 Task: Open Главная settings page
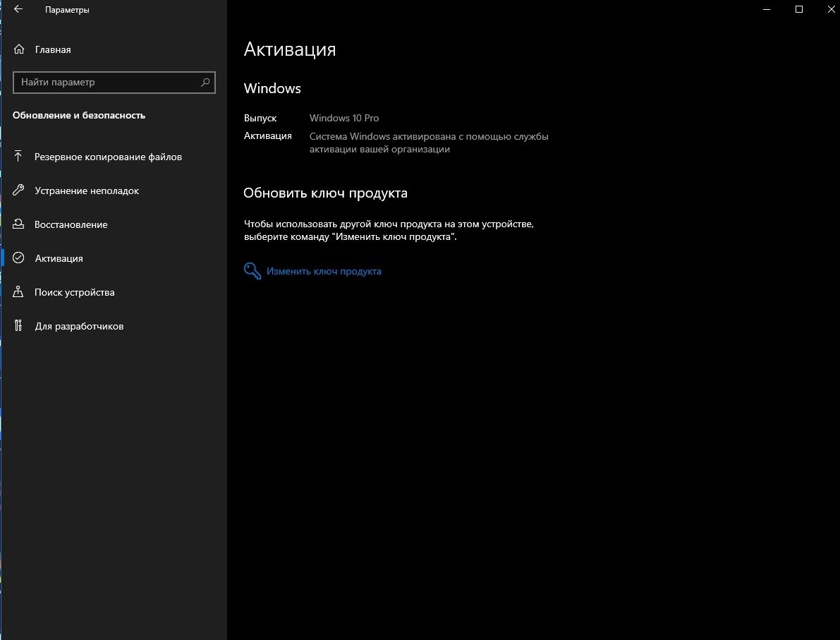tap(52, 49)
